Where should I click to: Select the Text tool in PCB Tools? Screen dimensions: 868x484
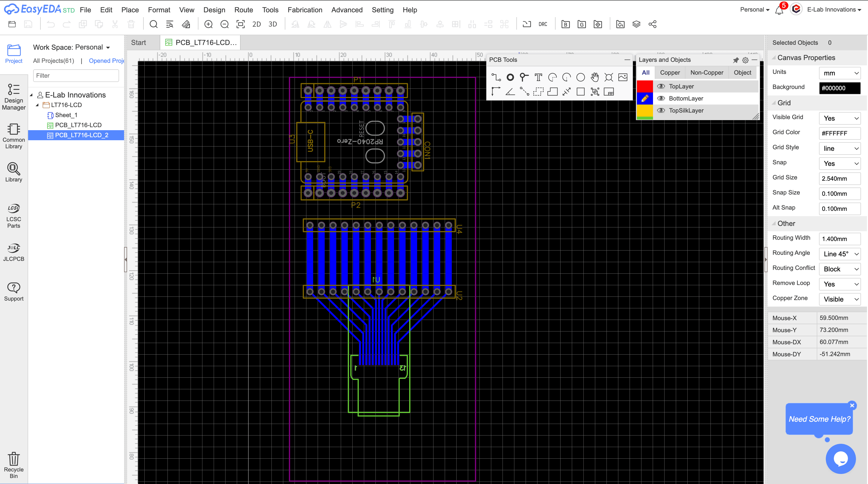pos(538,77)
